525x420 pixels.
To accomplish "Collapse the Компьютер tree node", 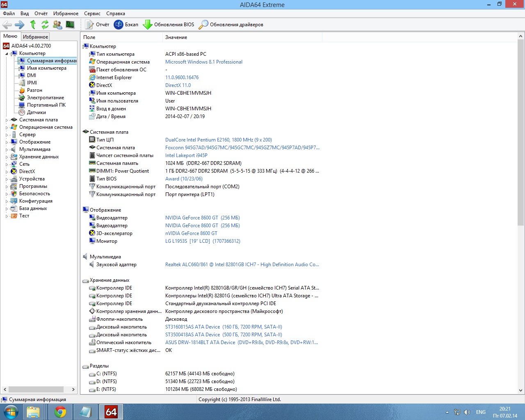I will pyautogui.click(x=7, y=54).
